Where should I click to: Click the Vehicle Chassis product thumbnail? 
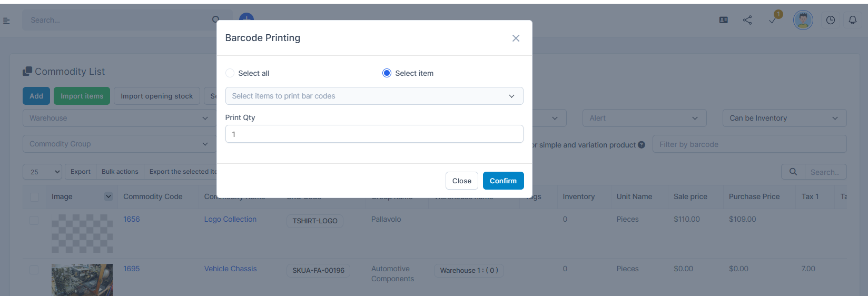click(82, 280)
